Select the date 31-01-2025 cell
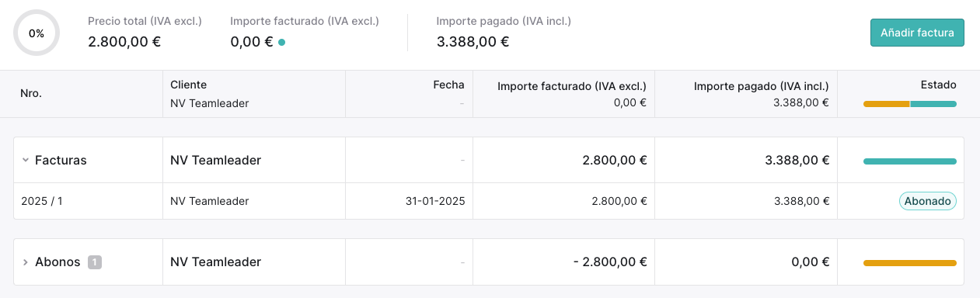The height and width of the screenshot is (298, 980). pos(435,201)
